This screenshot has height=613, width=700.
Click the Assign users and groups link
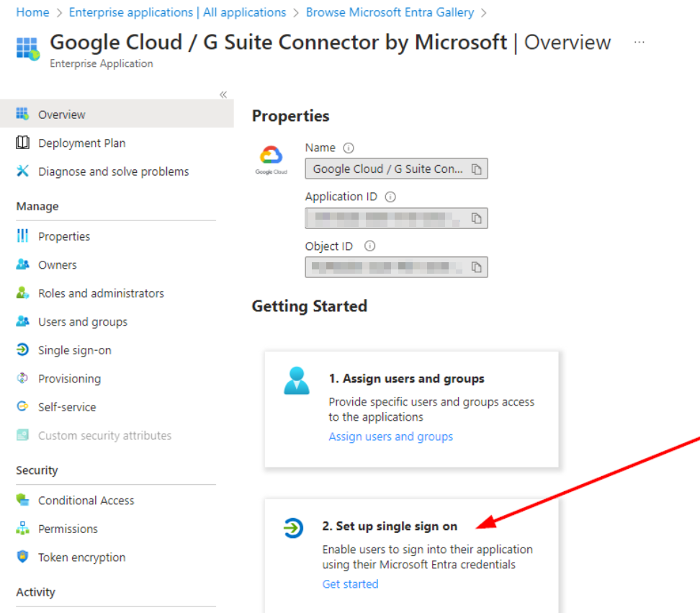click(390, 437)
